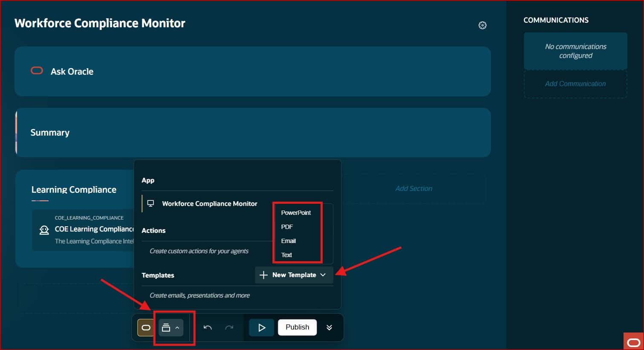Toggle the layers panel button in toolbar

(x=171, y=327)
